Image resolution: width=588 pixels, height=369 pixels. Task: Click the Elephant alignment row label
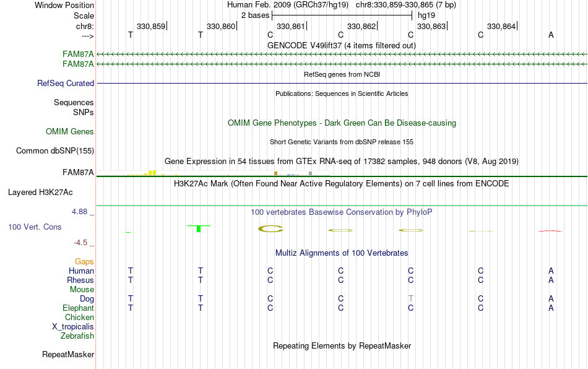click(78, 308)
